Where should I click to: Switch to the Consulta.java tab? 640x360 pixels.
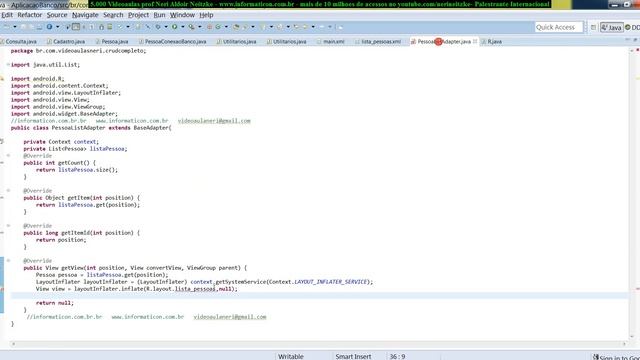point(19,41)
